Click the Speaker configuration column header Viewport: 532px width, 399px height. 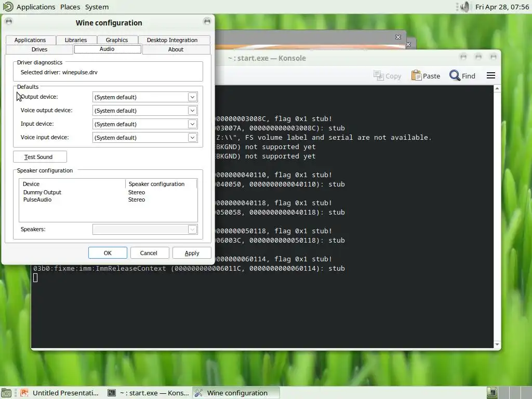[x=161, y=184]
